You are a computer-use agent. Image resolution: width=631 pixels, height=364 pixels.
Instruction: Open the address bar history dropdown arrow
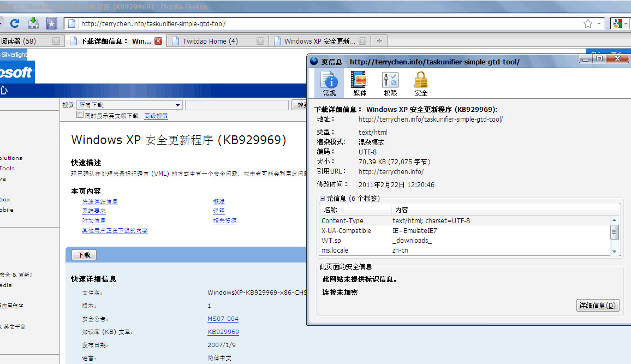pyautogui.click(x=599, y=23)
